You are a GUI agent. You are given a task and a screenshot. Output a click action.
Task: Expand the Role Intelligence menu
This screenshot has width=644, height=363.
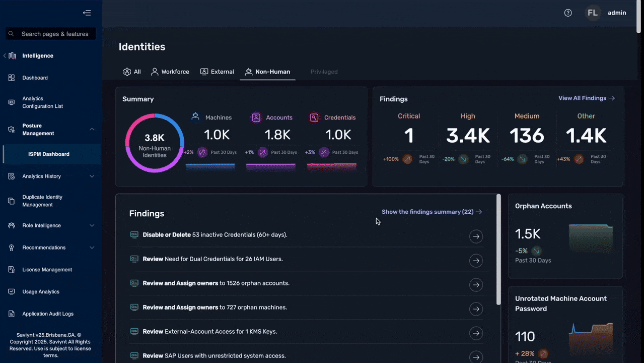(x=92, y=226)
